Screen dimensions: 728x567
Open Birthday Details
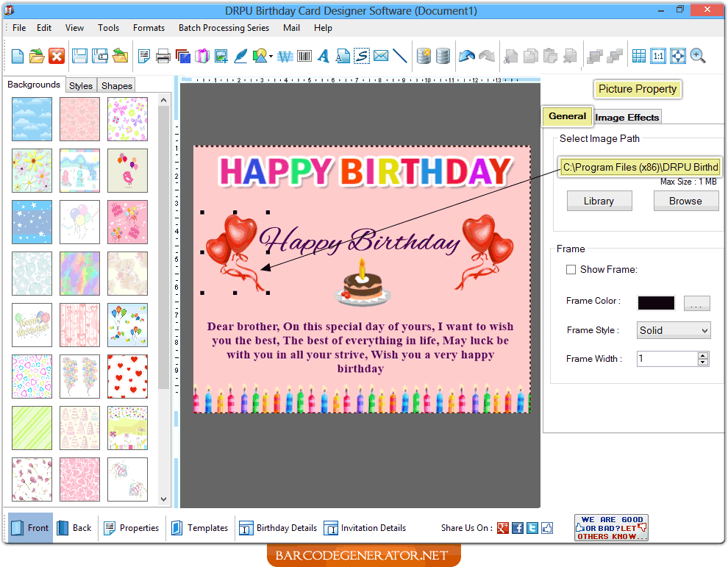[x=278, y=528]
